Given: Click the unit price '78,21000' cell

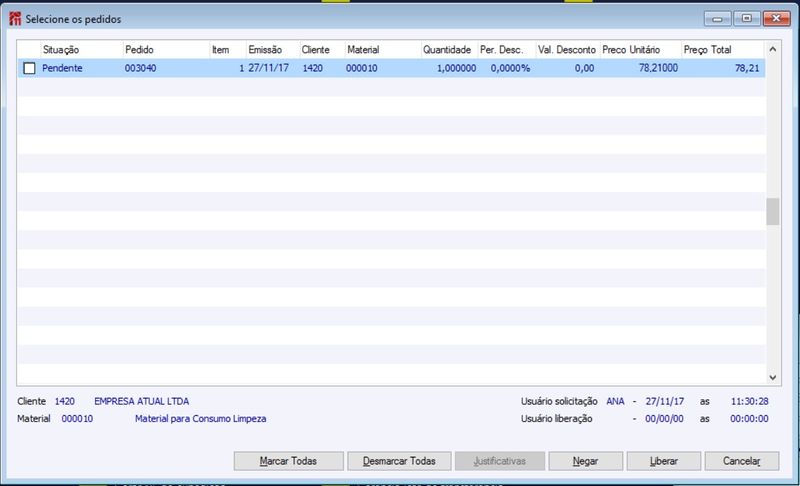Looking at the screenshot, I should click(658, 68).
